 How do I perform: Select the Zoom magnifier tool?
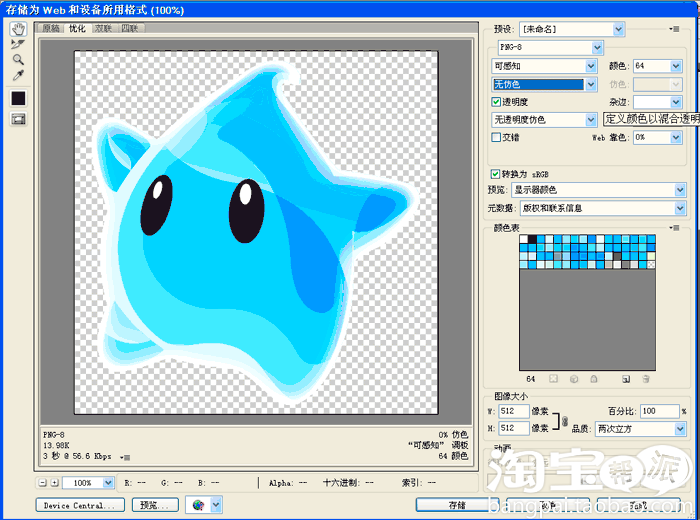[x=18, y=59]
